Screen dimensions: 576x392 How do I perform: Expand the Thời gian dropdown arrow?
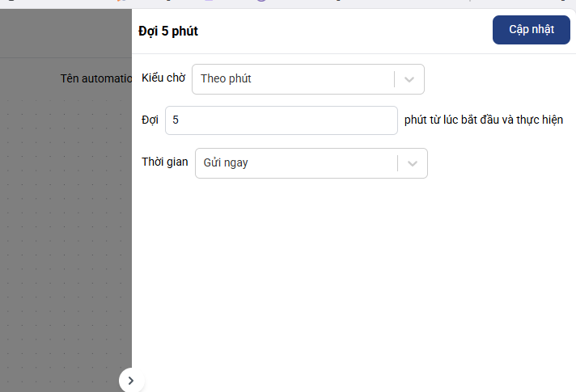pos(413,163)
